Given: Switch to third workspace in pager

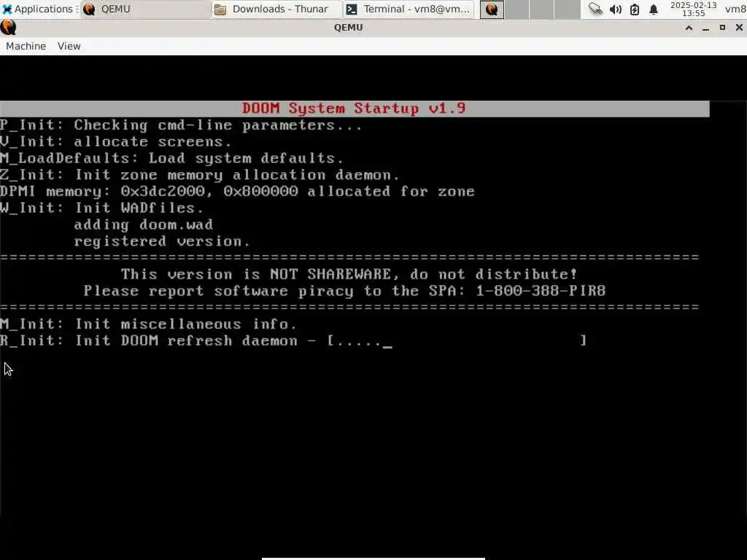Looking at the screenshot, I should [542, 9].
